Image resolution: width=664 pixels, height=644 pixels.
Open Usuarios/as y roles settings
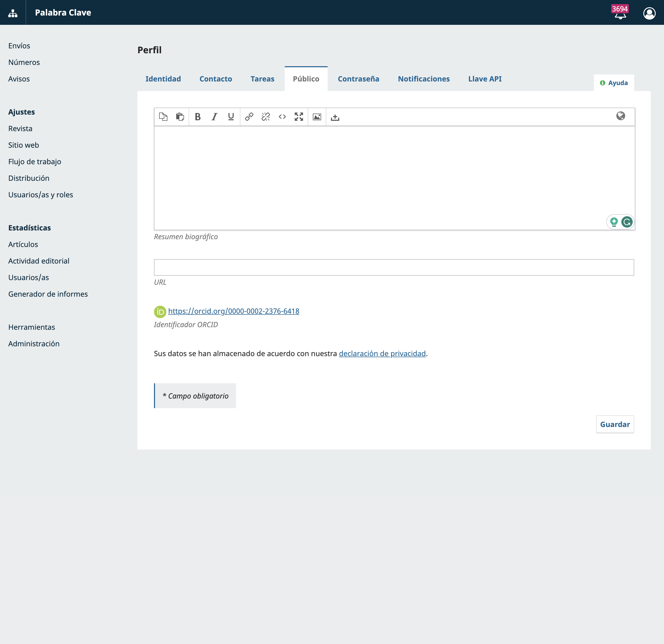point(41,195)
